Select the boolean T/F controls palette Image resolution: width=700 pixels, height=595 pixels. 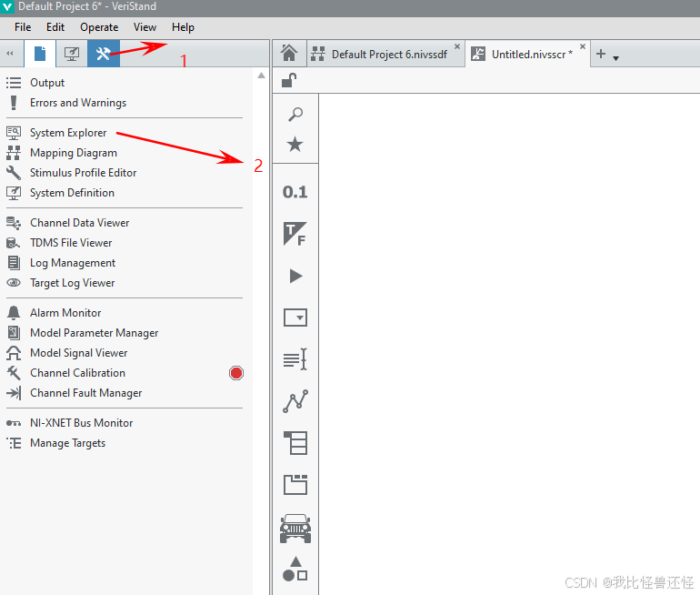[295, 234]
